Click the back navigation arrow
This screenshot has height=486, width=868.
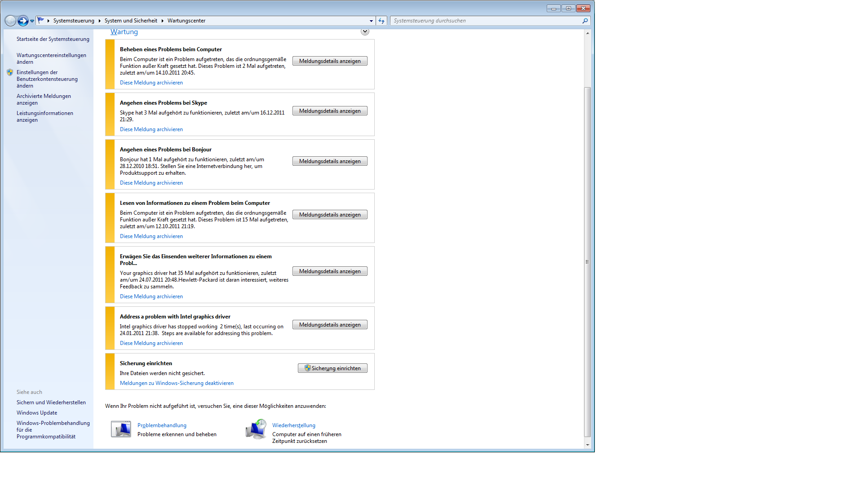pos(10,21)
